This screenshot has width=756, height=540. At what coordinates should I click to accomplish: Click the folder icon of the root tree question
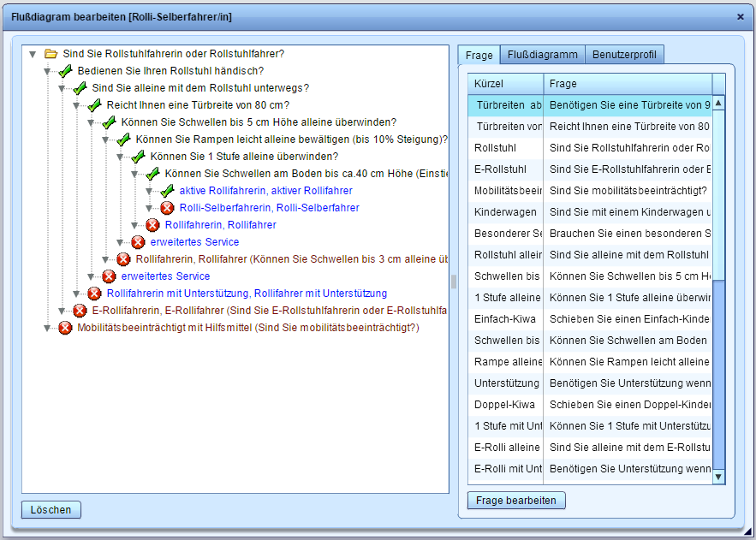pos(51,53)
